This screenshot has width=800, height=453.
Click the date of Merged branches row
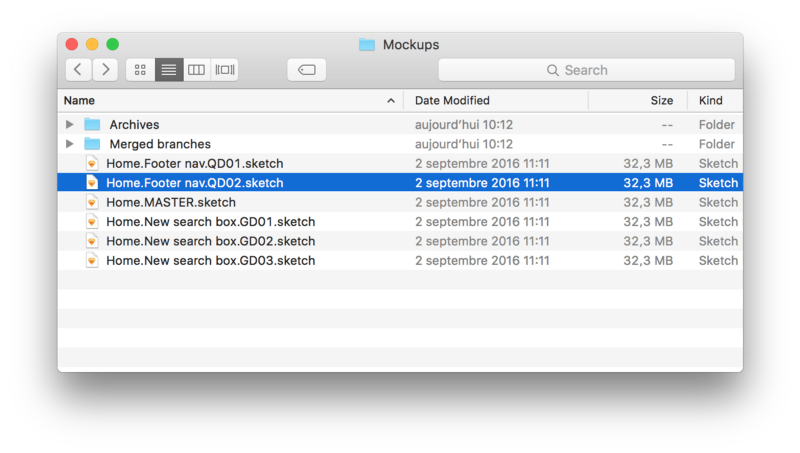[464, 144]
